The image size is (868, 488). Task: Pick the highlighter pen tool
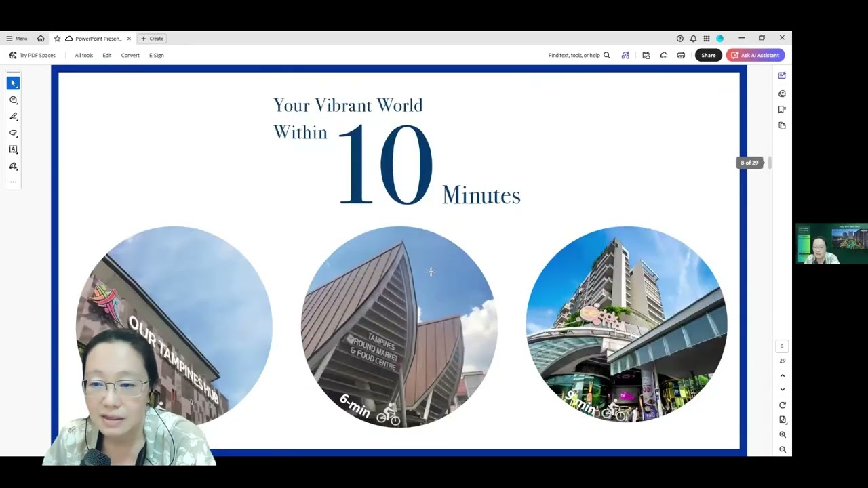click(x=13, y=117)
